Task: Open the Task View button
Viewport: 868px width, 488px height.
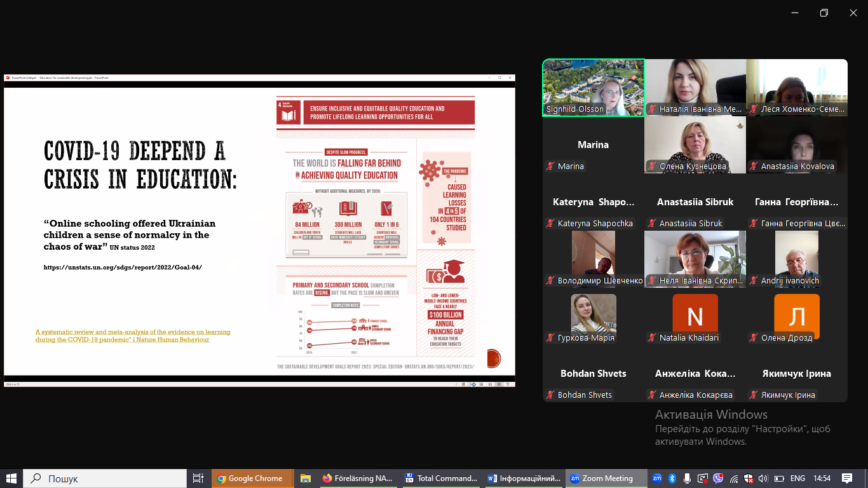Action: (x=198, y=478)
